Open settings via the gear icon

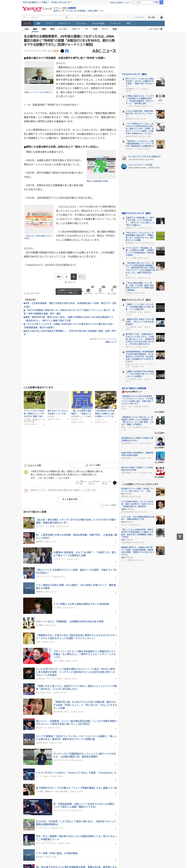click(x=161, y=17)
